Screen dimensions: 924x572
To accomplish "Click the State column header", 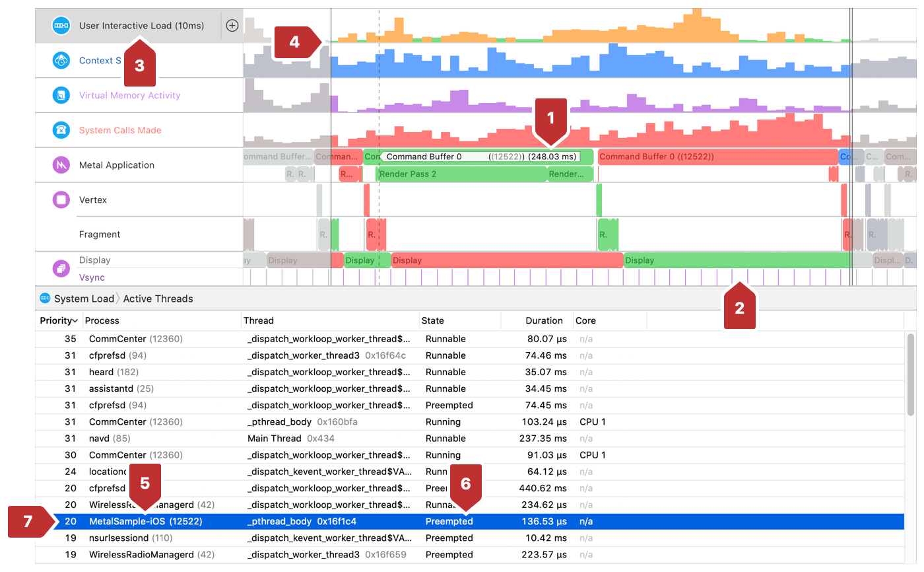I will [433, 320].
